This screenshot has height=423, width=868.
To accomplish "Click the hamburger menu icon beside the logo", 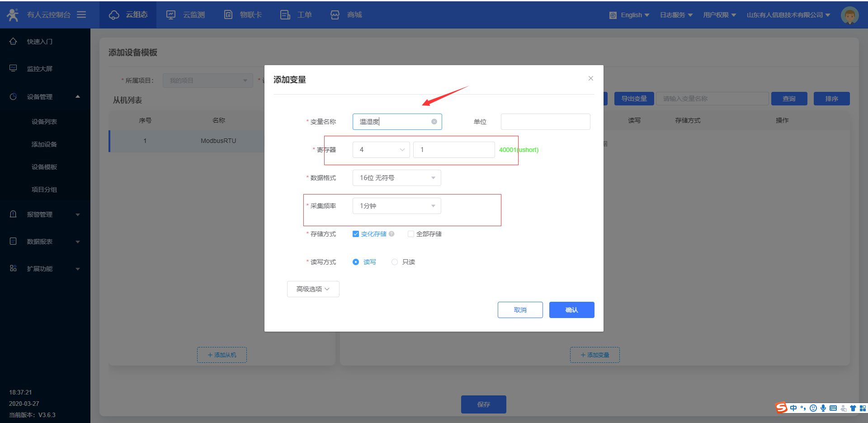I will point(81,14).
